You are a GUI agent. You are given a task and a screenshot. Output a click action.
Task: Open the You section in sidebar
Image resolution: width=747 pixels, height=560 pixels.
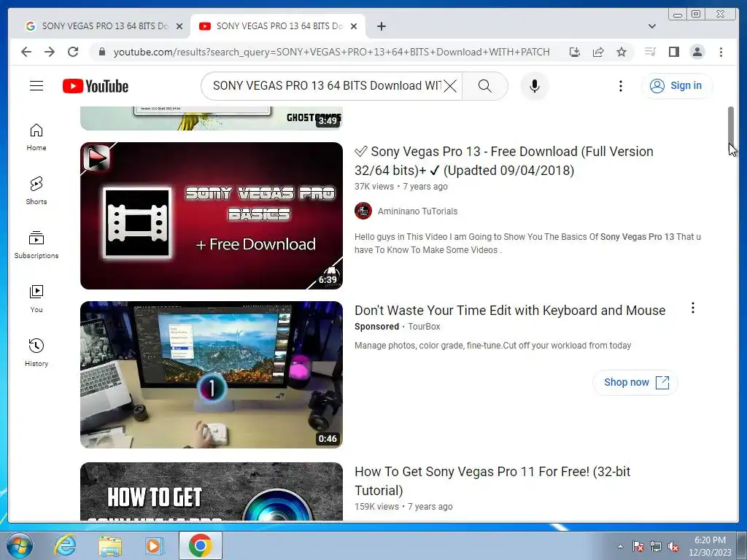36,298
